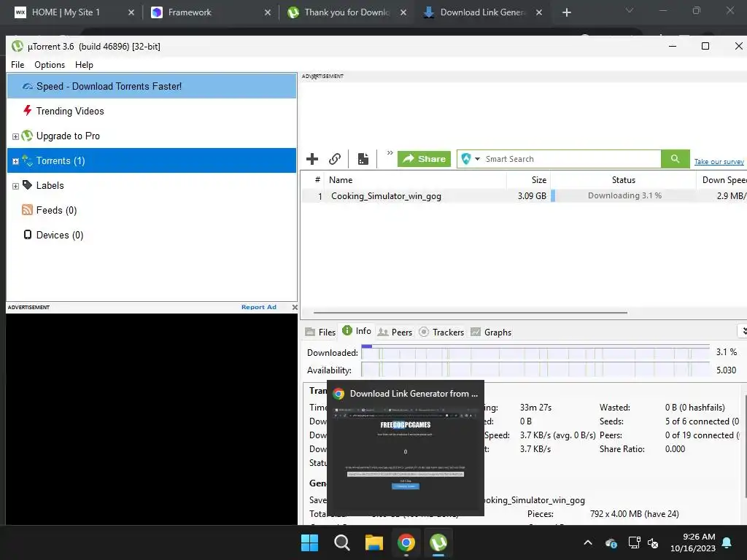The width and height of the screenshot is (747, 560).
Task: Open Windows taskbar search
Action: (341, 542)
